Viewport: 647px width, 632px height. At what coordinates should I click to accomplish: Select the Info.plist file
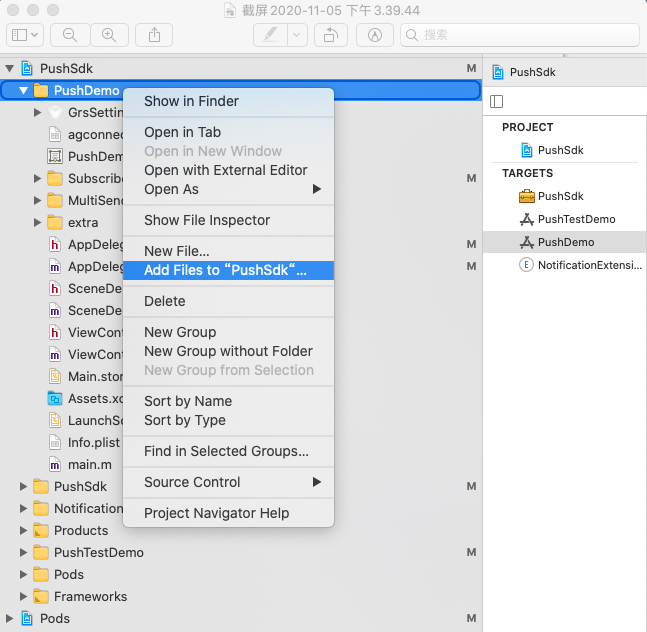click(94, 442)
